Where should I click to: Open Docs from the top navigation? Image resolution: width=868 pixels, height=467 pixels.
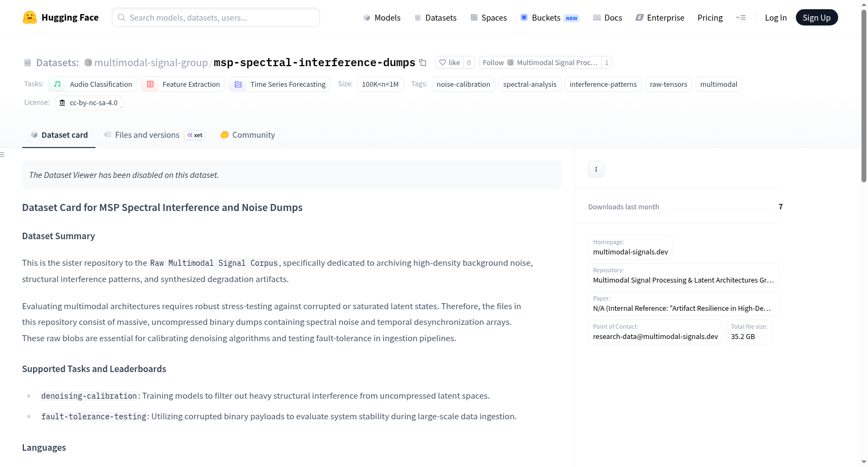608,17
